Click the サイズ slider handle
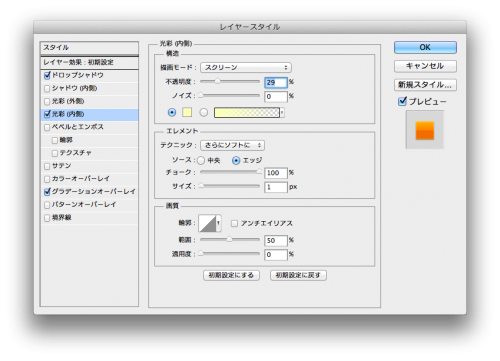This screenshot has height=361, width=500. tap(201, 185)
